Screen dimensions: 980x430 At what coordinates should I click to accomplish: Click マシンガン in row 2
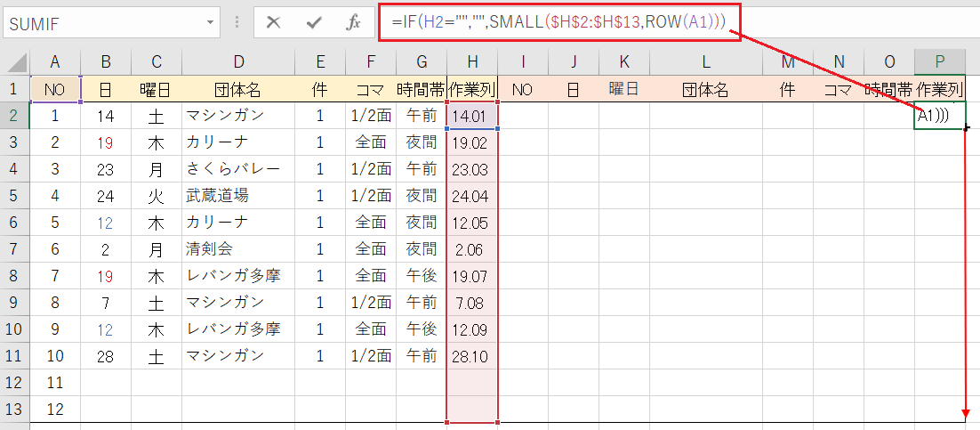click(x=238, y=116)
